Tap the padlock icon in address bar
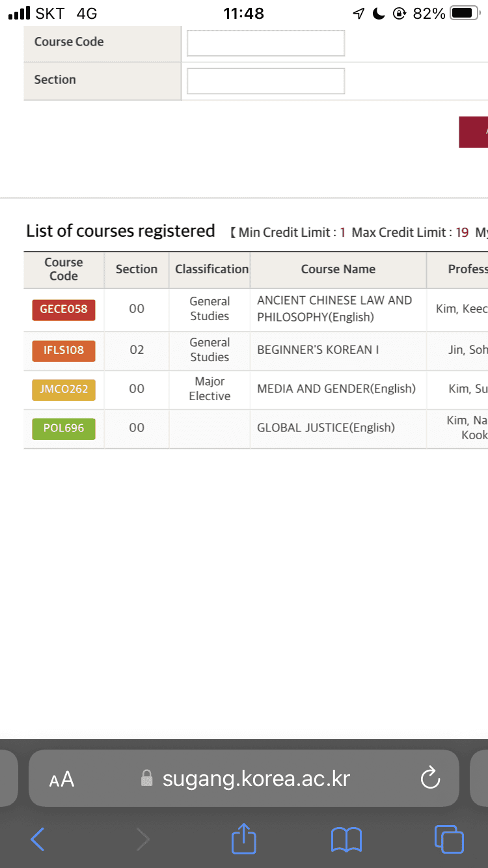 click(147, 778)
